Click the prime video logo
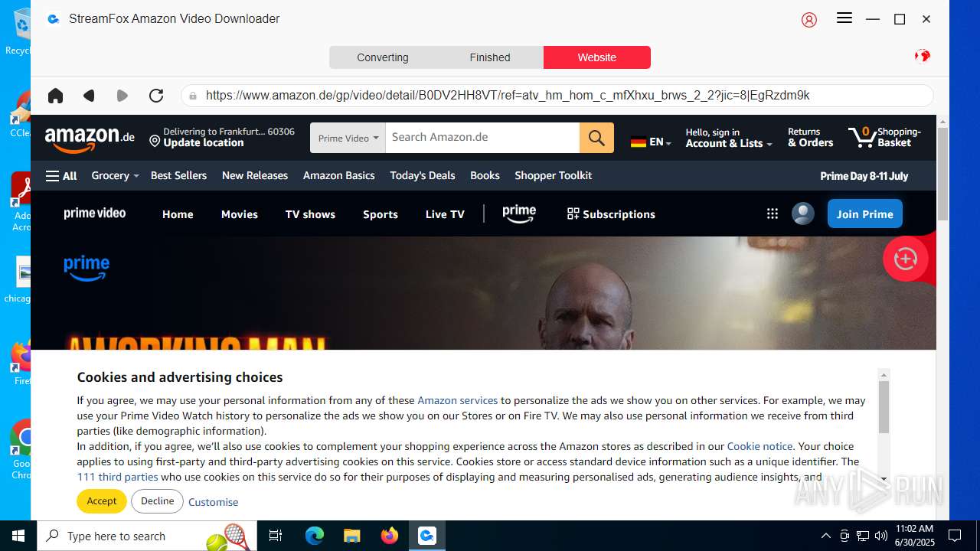The height and width of the screenshot is (551, 980). pos(95,214)
